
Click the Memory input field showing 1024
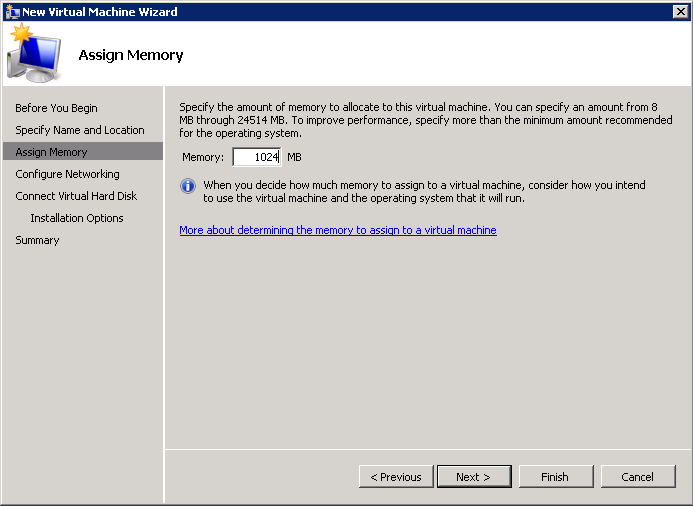coord(257,157)
